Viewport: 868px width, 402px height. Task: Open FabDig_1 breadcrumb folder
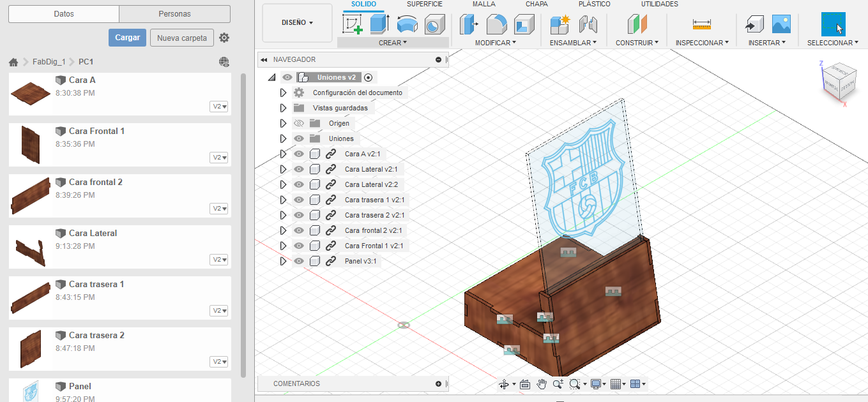[49, 62]
